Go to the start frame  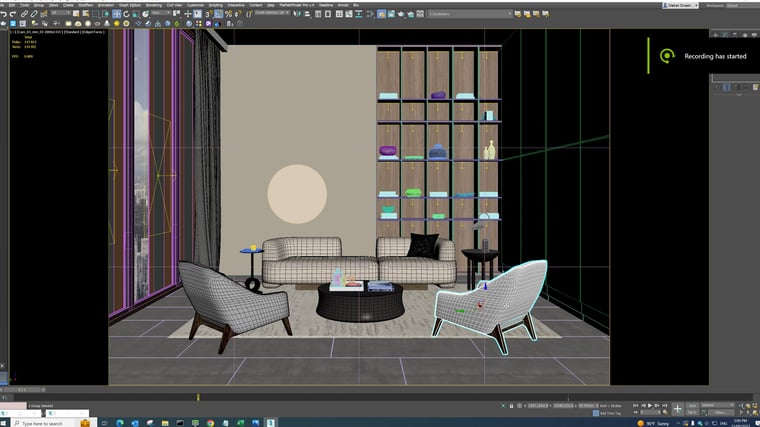pyautogui.click(x=635, y=405)
